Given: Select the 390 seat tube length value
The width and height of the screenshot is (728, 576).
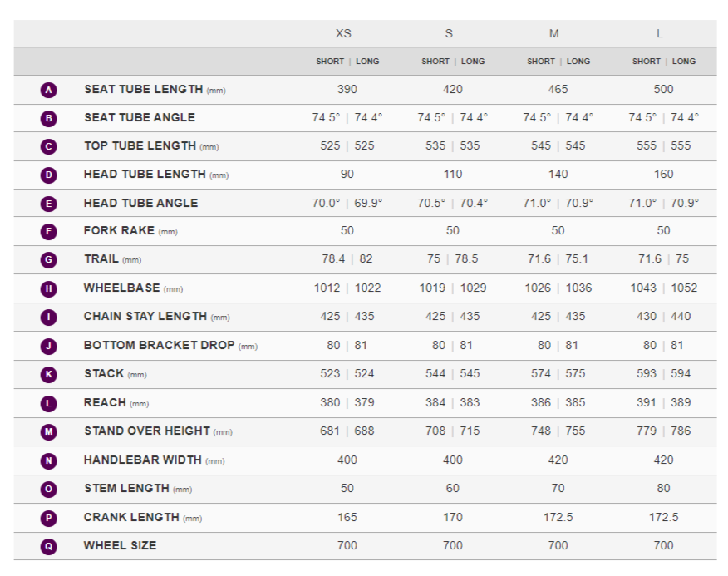Looking at the screenshot, I should coord(347,89).
